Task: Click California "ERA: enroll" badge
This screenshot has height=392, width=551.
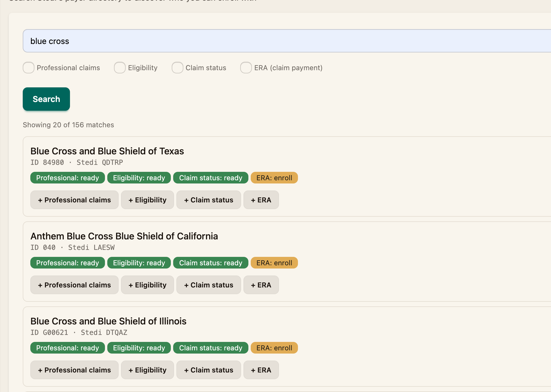Action: 274,263
